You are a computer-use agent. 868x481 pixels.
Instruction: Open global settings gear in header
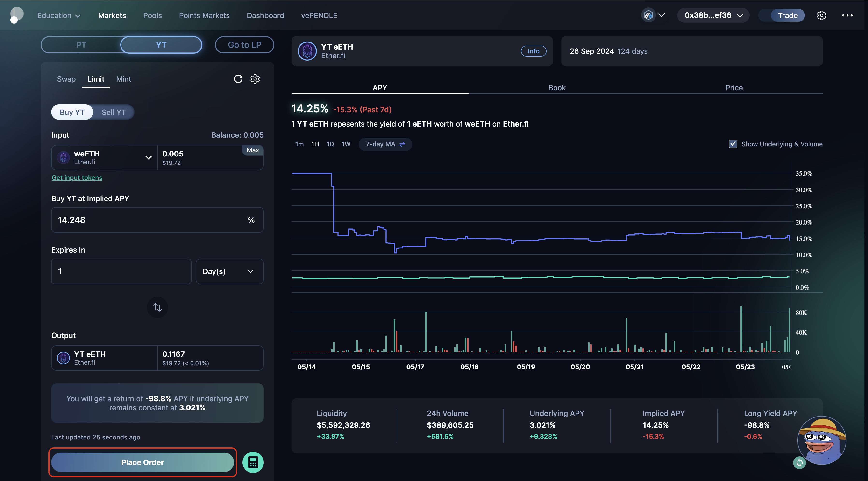click(x=821, y=15)
